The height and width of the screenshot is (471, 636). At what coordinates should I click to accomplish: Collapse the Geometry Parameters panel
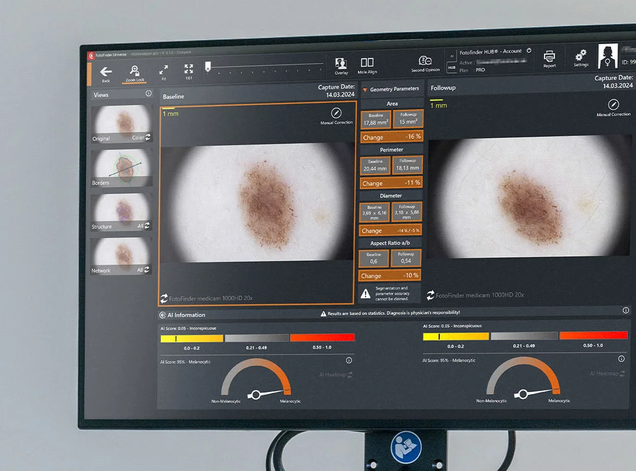point(365,90)
